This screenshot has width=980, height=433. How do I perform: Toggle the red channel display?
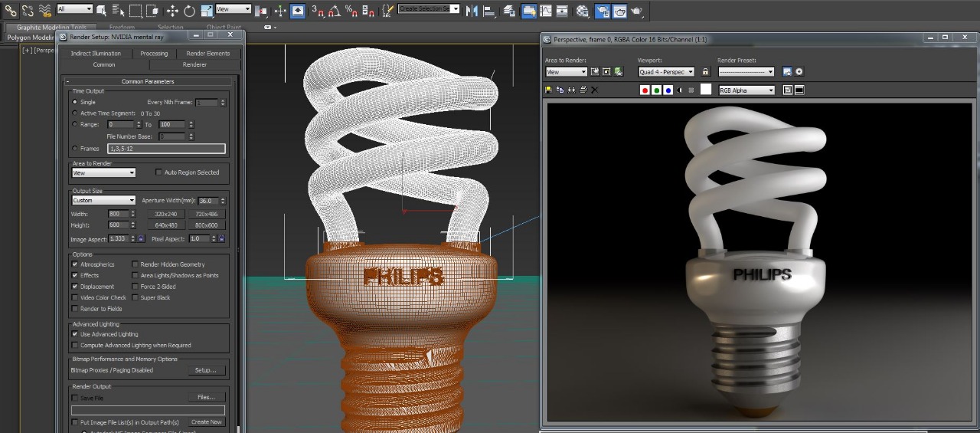(x=645, y=90)
